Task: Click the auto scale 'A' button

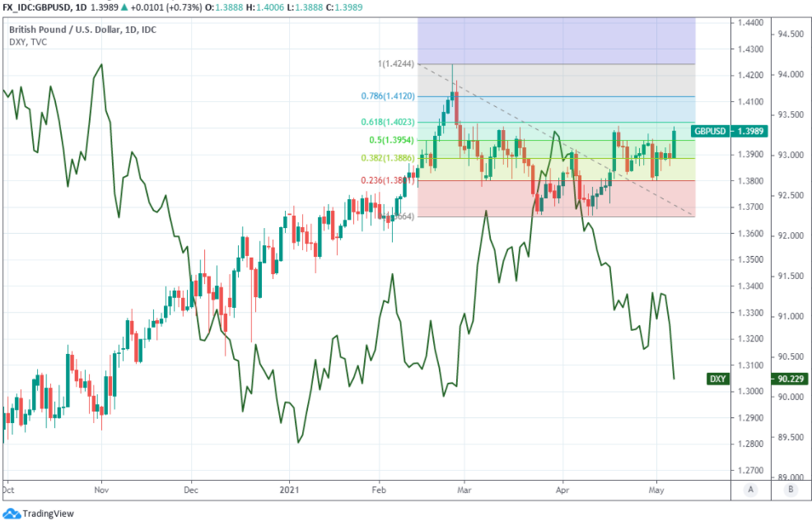Action: (750, 490)
